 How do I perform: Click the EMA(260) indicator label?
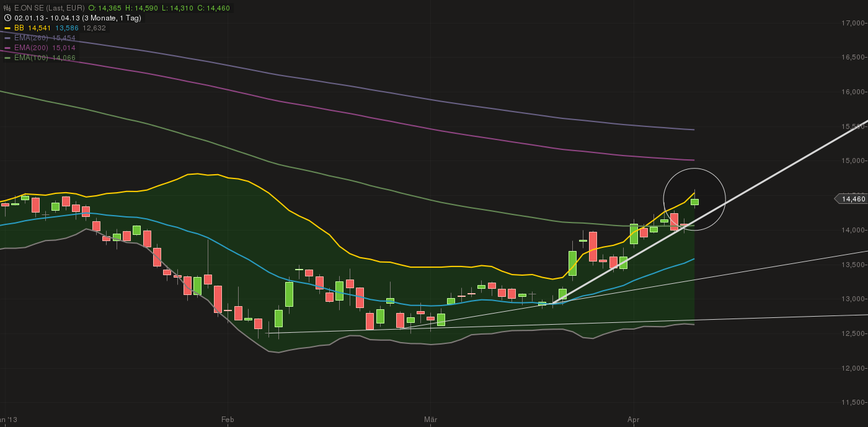click(x=32, y=38)
